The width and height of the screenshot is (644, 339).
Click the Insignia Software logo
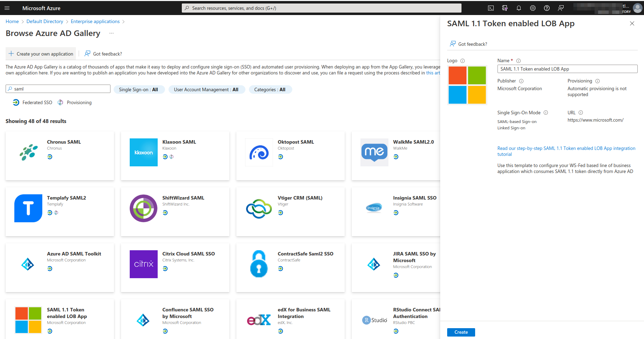374,208
